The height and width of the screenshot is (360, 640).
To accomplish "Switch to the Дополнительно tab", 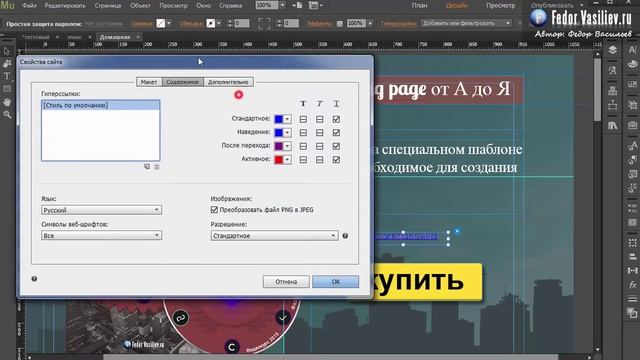I will [228, 82].
